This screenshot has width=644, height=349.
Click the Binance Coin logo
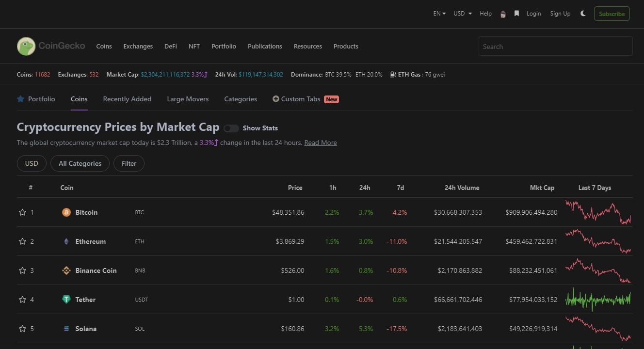66,270
